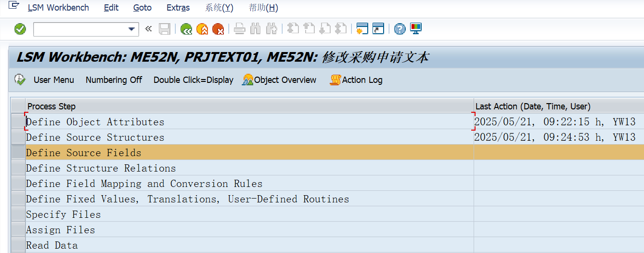Open the Help question mark icon
Viewport: 644px width, 253px height.
(399, 29)
